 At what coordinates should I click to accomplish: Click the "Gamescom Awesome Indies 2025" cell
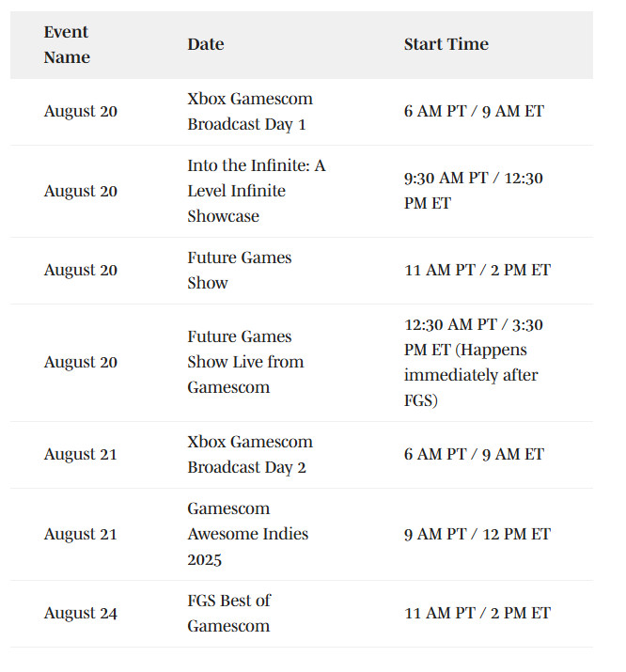[x=247, y=534]
